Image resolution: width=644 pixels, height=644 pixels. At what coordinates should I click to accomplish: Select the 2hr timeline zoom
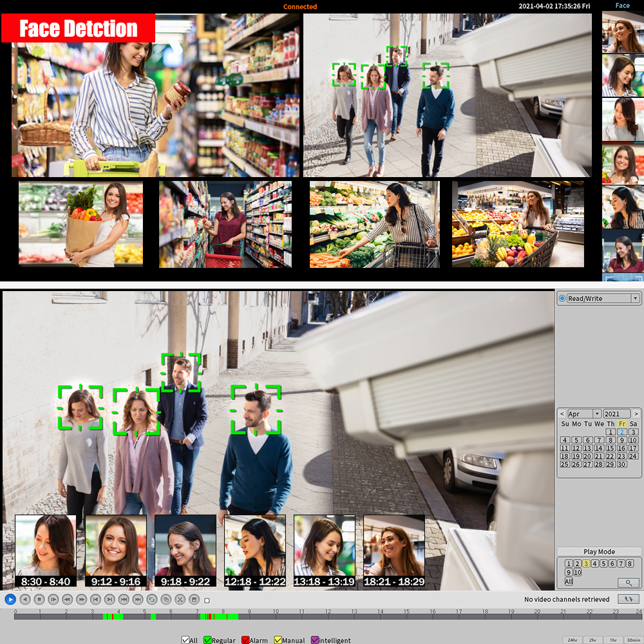(x=592, y=640)
